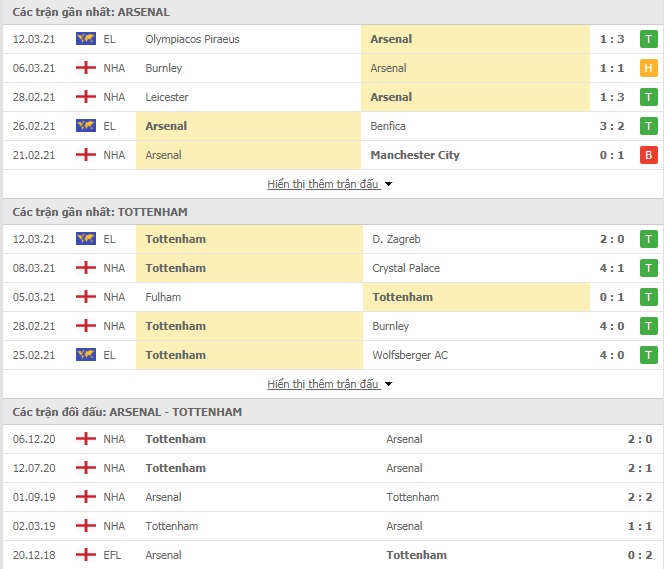This screenshot has height=569, width=664.
Task: Click the Olympiacos Piraeus team name
Action: tap(192, 39)
